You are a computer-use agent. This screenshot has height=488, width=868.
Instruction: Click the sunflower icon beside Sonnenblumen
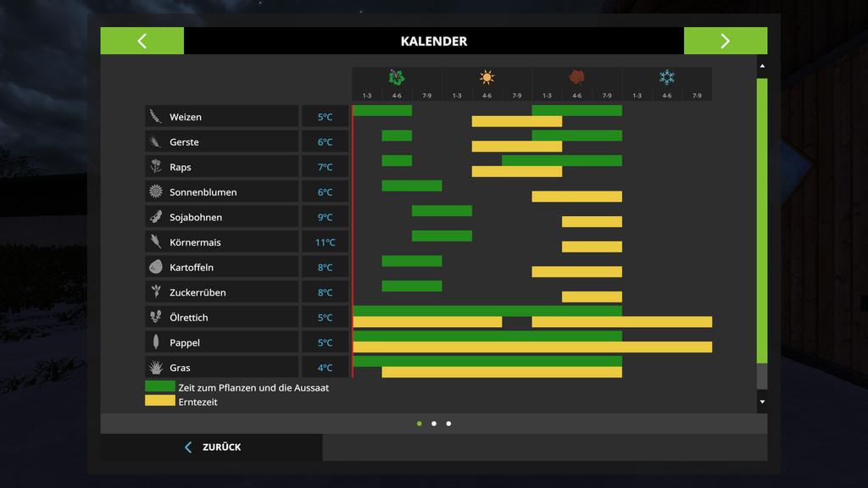coord(156,192)
